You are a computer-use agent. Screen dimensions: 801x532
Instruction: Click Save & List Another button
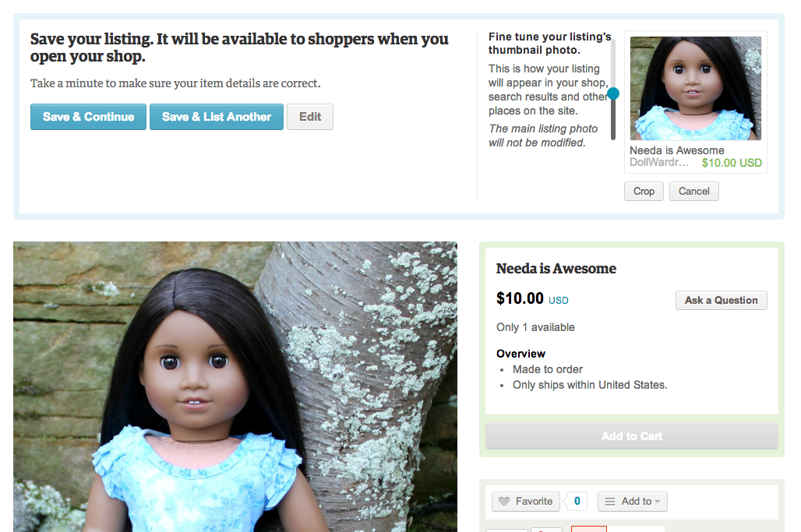[217, 117]
